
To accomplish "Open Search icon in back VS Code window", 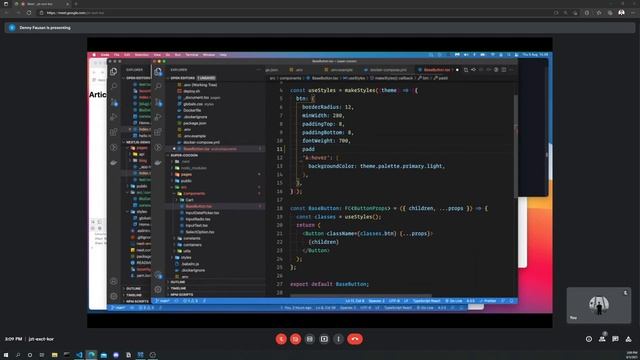I will click(114, 86).
